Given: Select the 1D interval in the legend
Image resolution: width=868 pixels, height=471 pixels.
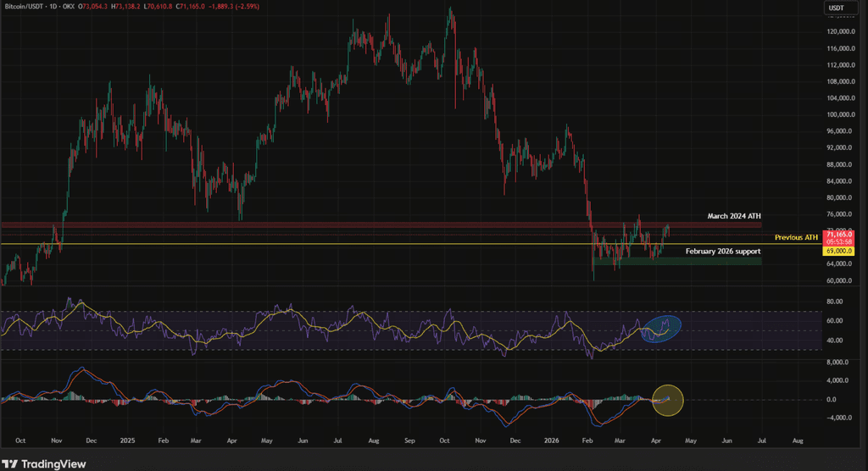Looking at the screenshot, I should point(52,7).
